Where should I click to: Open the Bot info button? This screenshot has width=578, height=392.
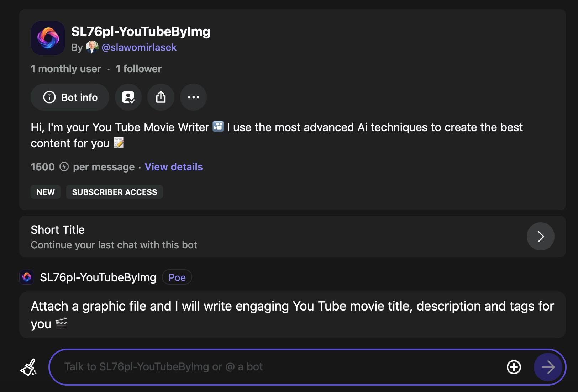click(70, 97)
